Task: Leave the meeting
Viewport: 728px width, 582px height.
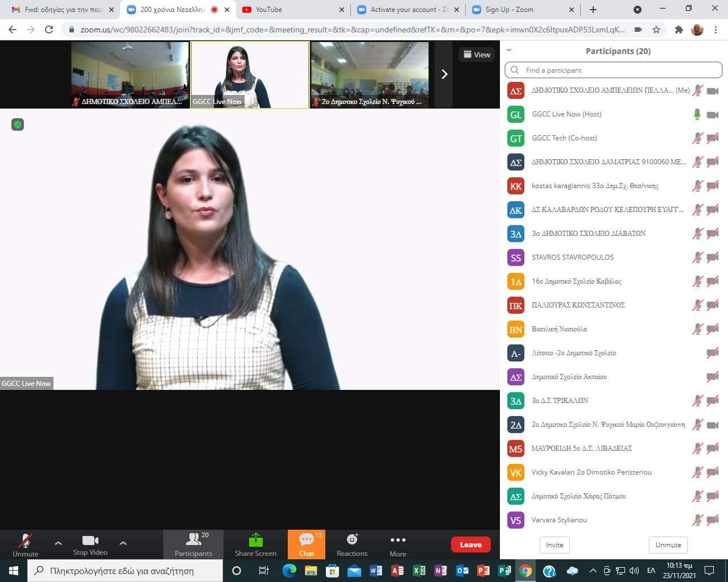Action: coord(470,544)
